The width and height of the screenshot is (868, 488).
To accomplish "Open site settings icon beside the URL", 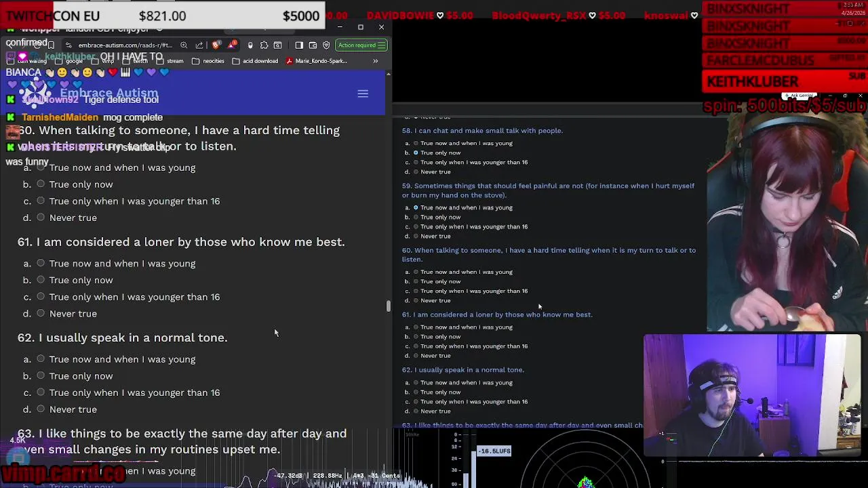I will click(68, 45).
